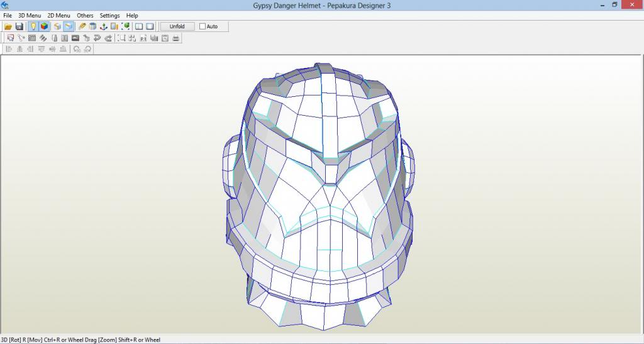Screen dimensions: 644x344
Task: Restore down the Pepakura Designer window
Action: (x=615, y=5)
